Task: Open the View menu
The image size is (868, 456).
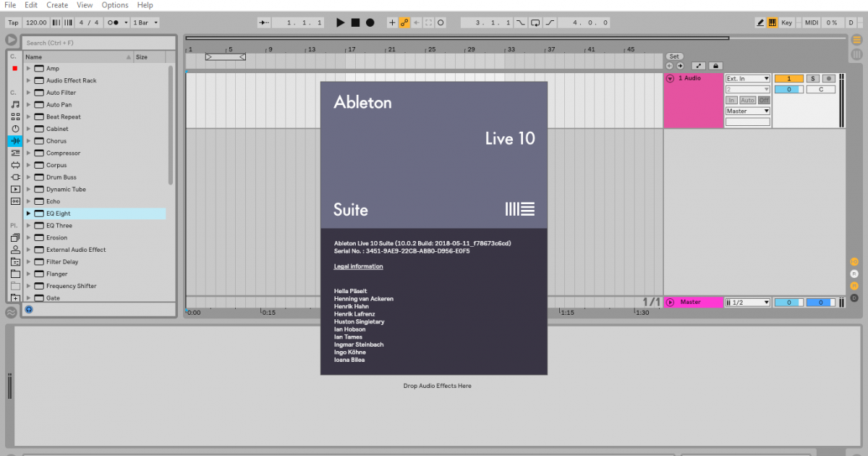Action: pos(85,5)
